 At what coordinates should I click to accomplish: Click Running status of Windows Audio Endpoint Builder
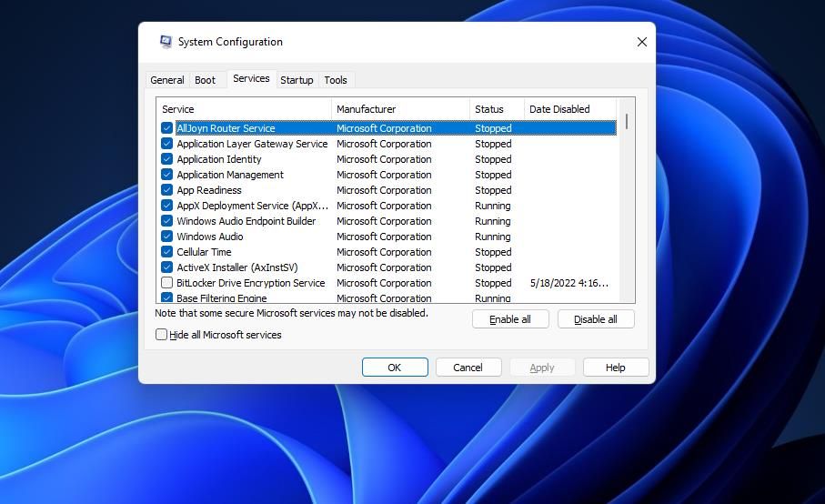pyautogui.click(x=492, y=221)
